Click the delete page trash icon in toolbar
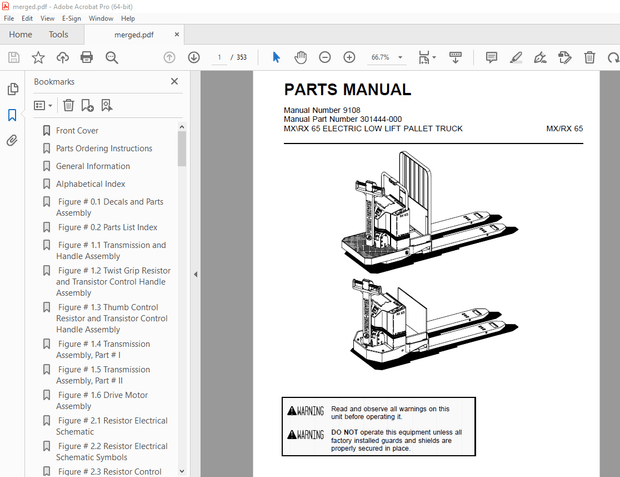Viewport: 620px width, 477px height. pyautogui.click(x=590, y=58)
